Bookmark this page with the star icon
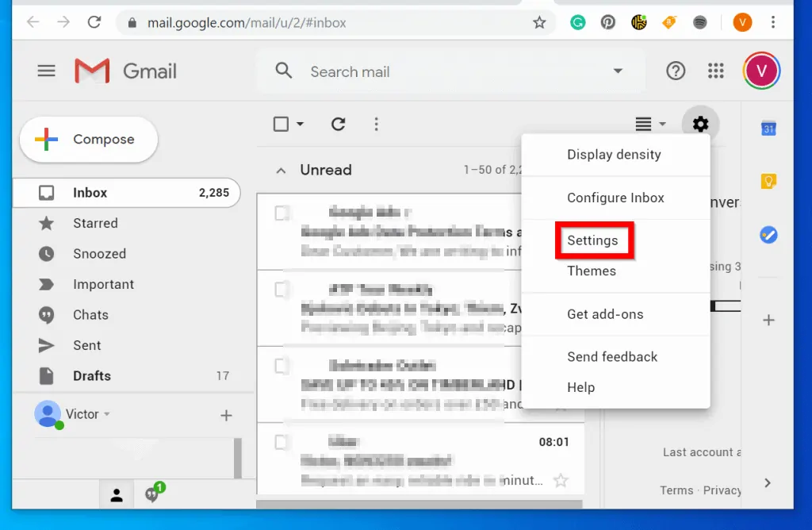 [539, 22]
